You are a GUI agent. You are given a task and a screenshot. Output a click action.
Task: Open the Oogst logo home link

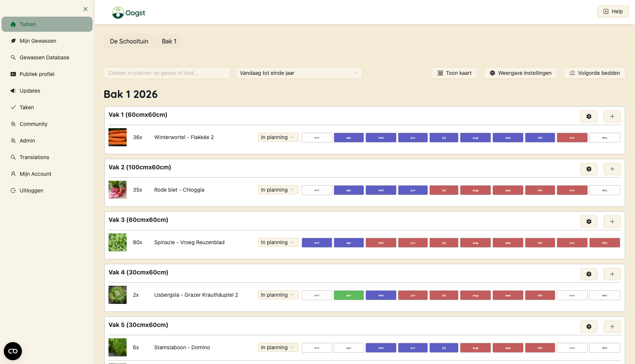pos(129,12)
